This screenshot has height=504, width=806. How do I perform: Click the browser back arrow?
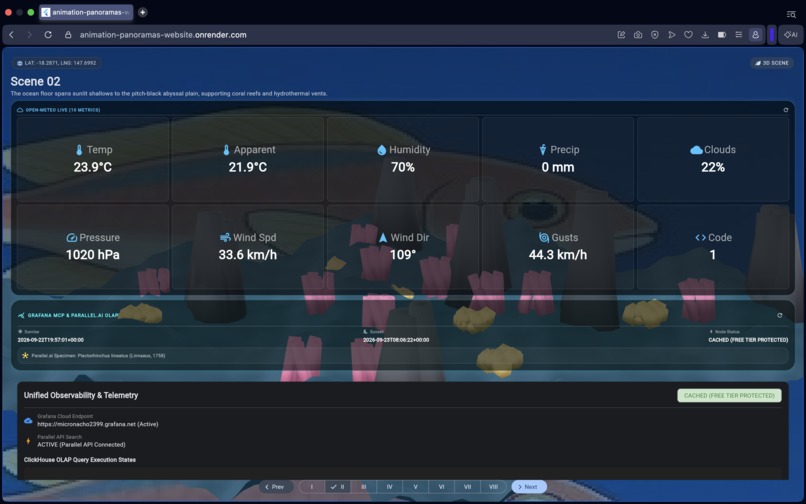click(x=11, y=35)
